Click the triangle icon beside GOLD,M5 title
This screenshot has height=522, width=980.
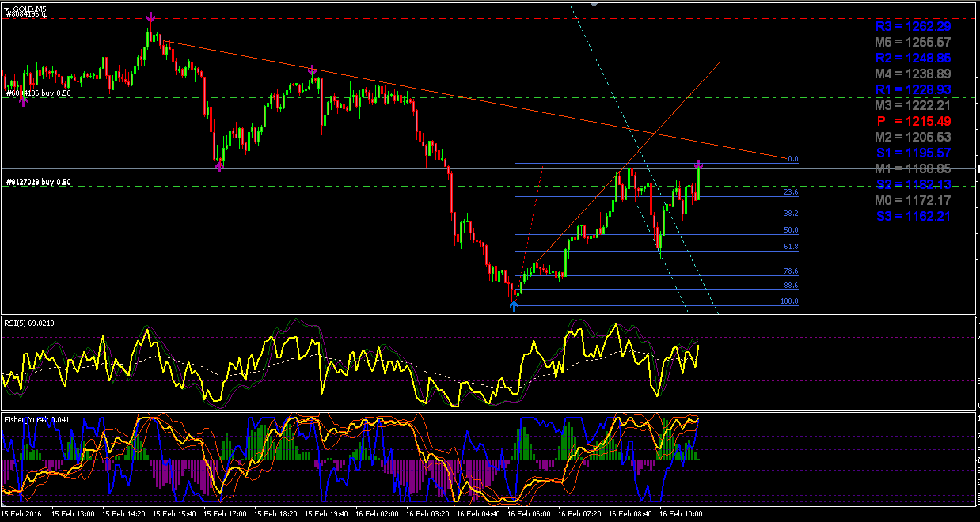tap(7, 9)
